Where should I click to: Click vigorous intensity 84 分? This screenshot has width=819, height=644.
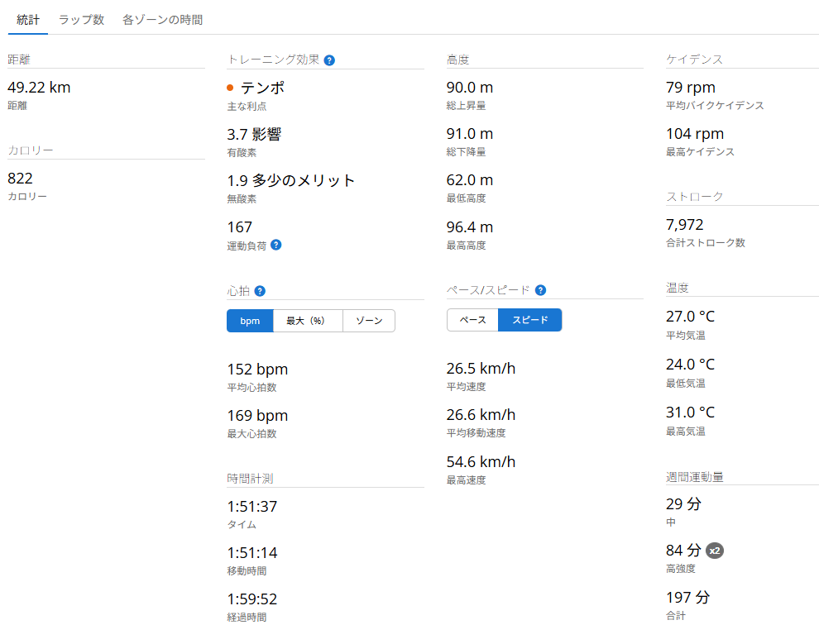coord(683,551)
